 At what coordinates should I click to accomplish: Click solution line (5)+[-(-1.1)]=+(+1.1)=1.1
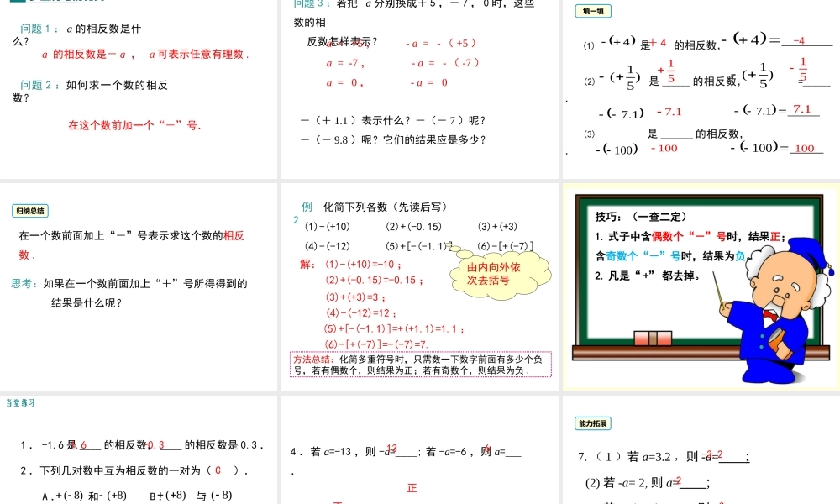click(394, 329)
